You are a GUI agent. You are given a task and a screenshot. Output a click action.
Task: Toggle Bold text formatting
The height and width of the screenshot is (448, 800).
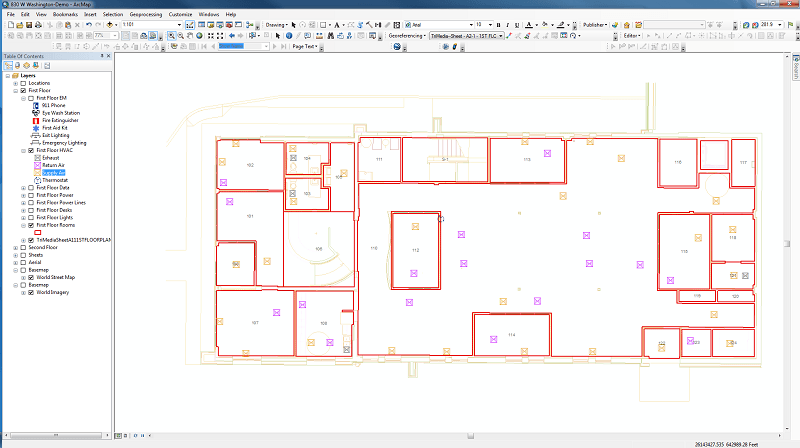(x=498, y=24)
